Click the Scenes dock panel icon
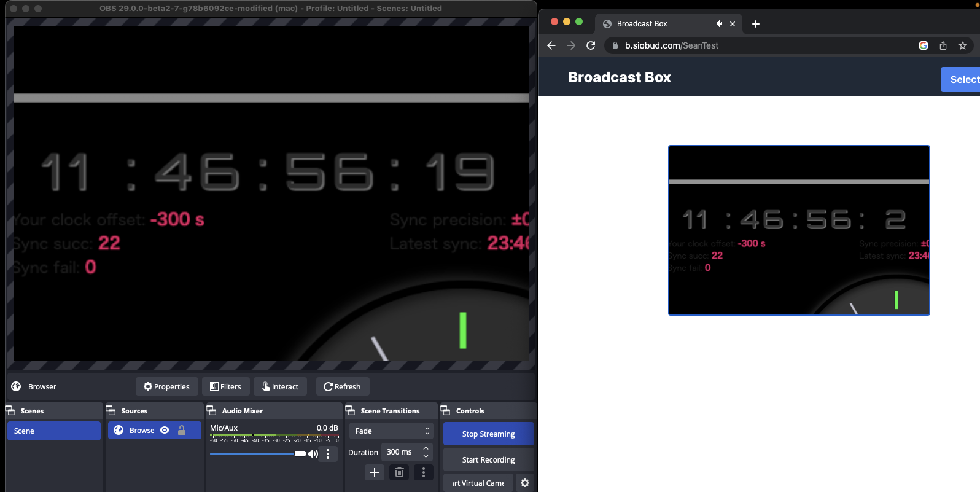 coord(10,410)
